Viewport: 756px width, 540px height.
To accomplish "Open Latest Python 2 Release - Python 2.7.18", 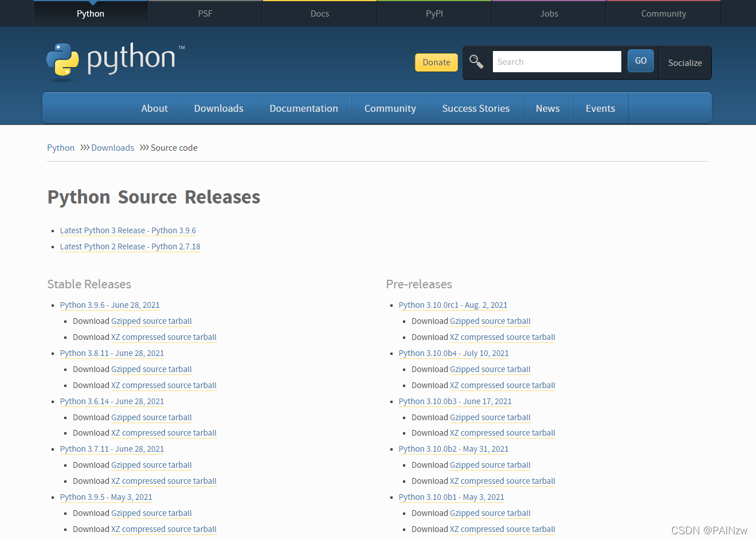I will coord(130,246).
